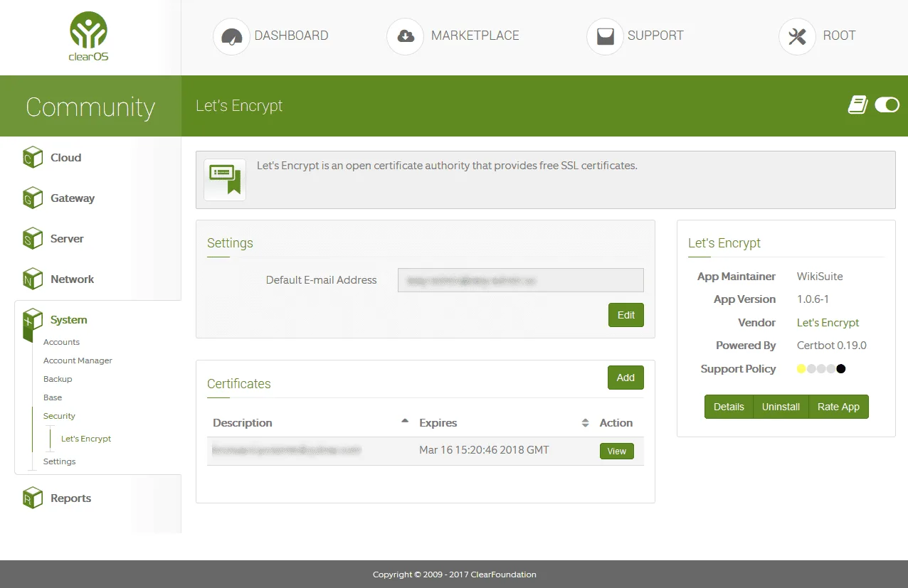Click the Gateway cube icon

point(32,198)
